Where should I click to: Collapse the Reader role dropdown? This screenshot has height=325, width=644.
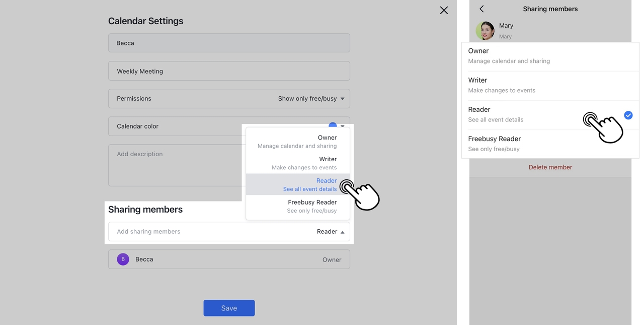[342, 232]
